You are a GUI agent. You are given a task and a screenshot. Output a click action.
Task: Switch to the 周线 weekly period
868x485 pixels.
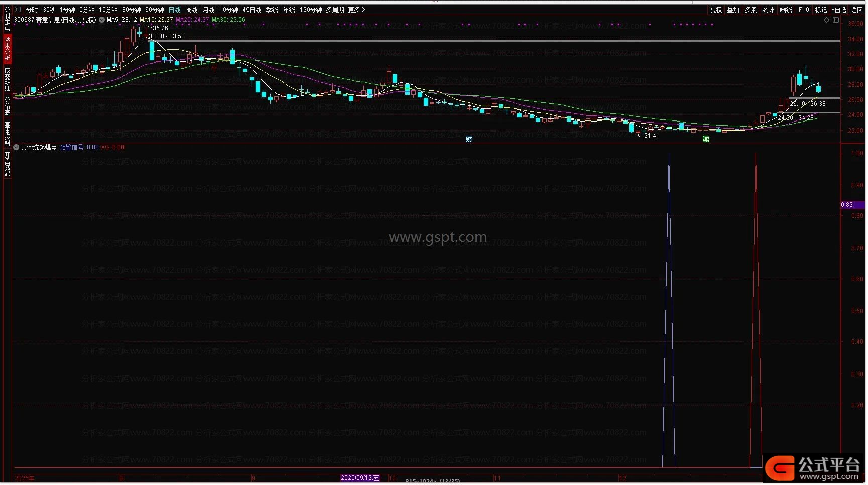point(192,10)
